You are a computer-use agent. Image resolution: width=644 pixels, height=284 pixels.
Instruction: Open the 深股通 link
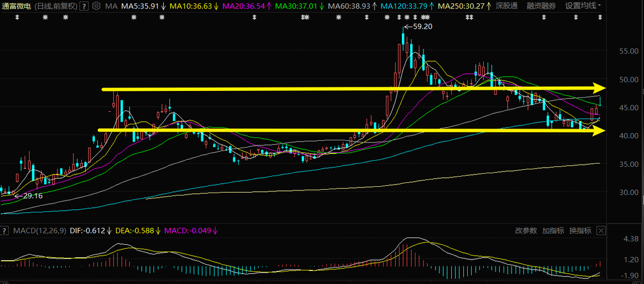pos(507,6)
